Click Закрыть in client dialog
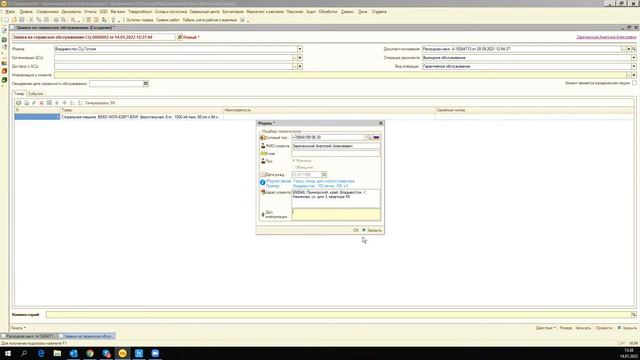Viewport: 640px width, 360px height. click(x=372, y=230)
